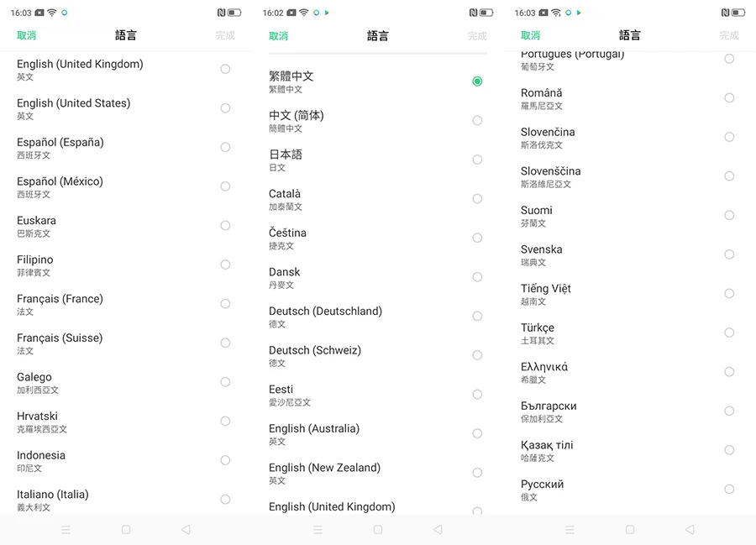
Task: Tap recent-apps menu icon on right phone
Action: [570, 530]
